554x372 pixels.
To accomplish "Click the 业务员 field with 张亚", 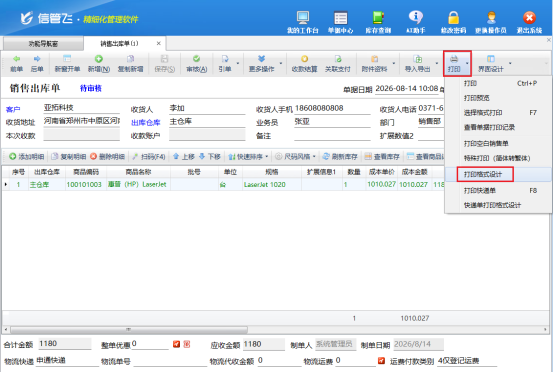I will tap(332, 122).
